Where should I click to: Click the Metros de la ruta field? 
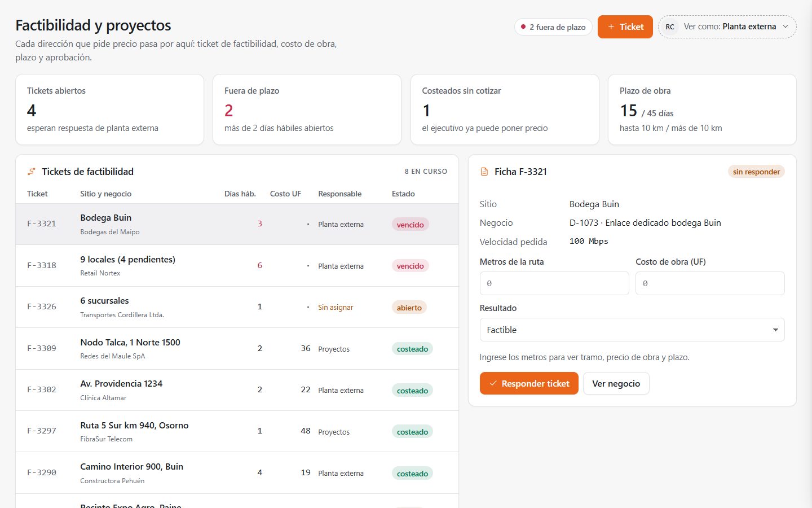554,283
